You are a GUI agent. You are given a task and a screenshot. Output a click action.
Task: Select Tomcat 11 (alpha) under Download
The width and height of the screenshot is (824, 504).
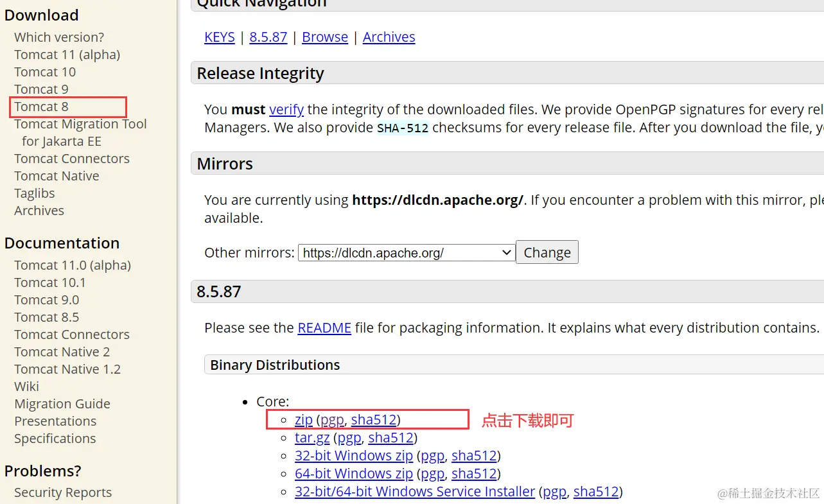67,55
